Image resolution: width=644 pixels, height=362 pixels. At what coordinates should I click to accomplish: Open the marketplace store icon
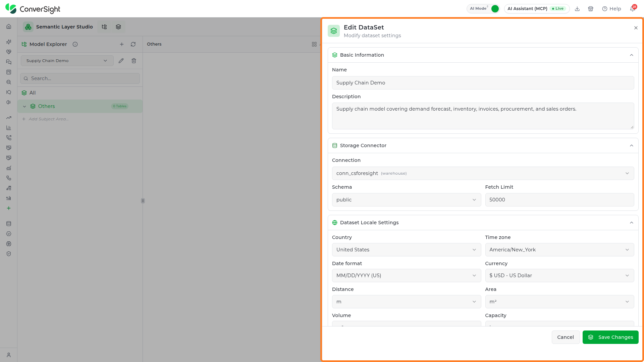591,9
